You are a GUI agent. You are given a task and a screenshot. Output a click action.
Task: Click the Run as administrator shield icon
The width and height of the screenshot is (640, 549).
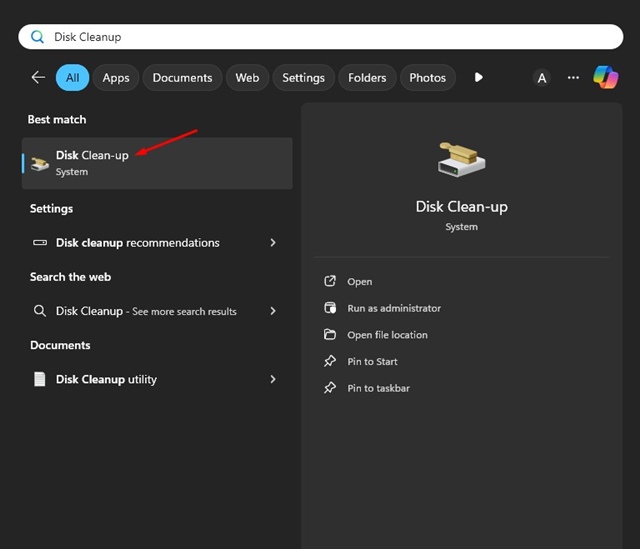pos(330,308)
